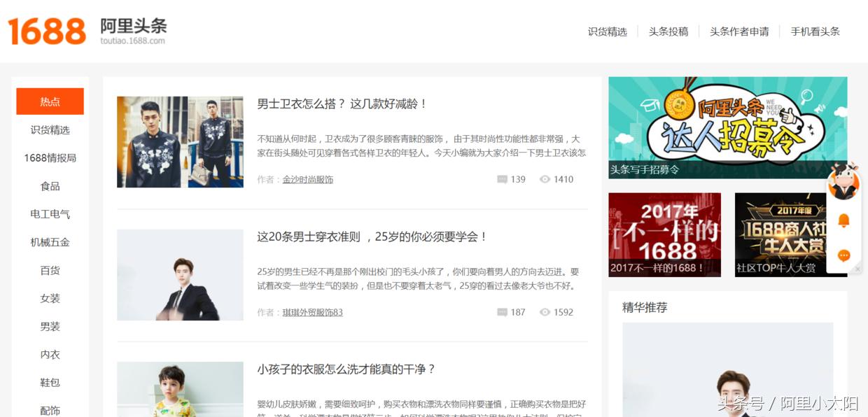Open the 食品 category

click(50, 185)
